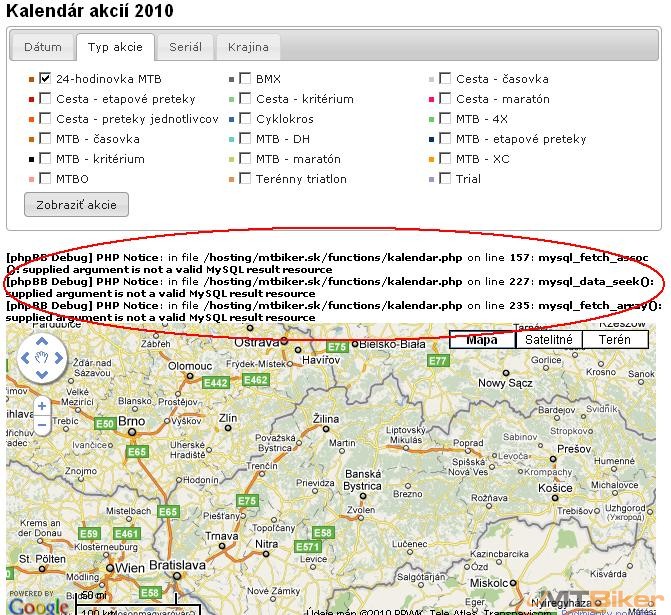Image resolution: width=671 pixels, height=615 pixels.
Task: Open the Krajina tab
Action: [247, 47]
